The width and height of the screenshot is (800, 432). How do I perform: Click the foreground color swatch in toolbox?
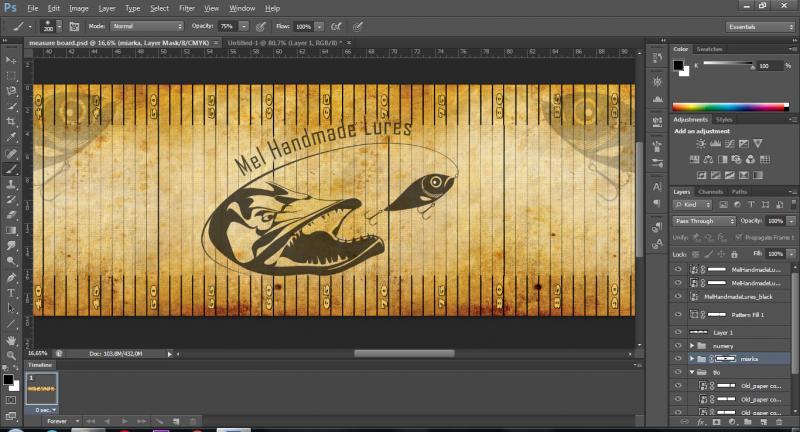(x=9, y=378)
